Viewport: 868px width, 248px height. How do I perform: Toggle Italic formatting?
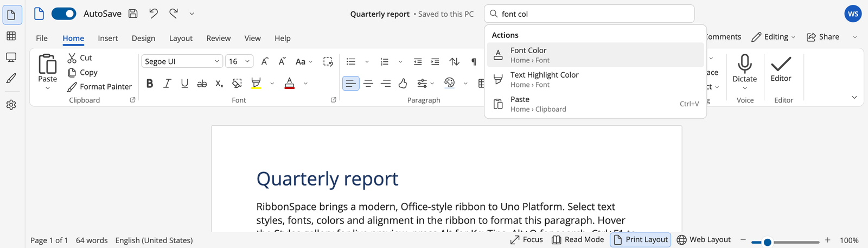coord(167,83)
